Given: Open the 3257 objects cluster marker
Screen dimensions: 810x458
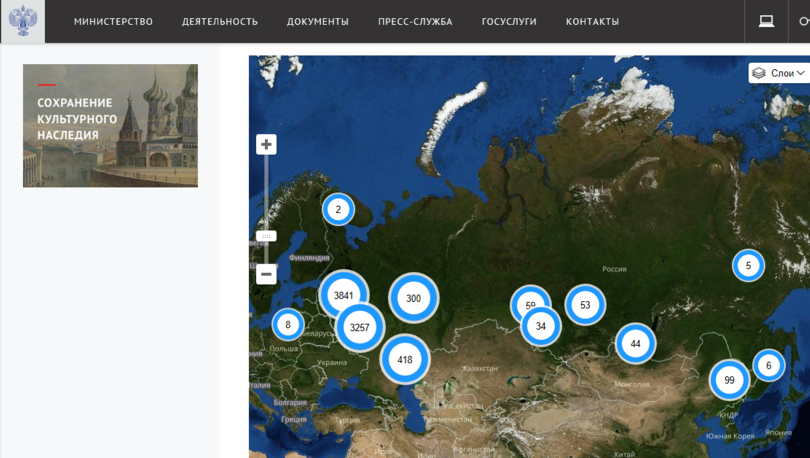Looking at the screenshot, I should point(360,327).
